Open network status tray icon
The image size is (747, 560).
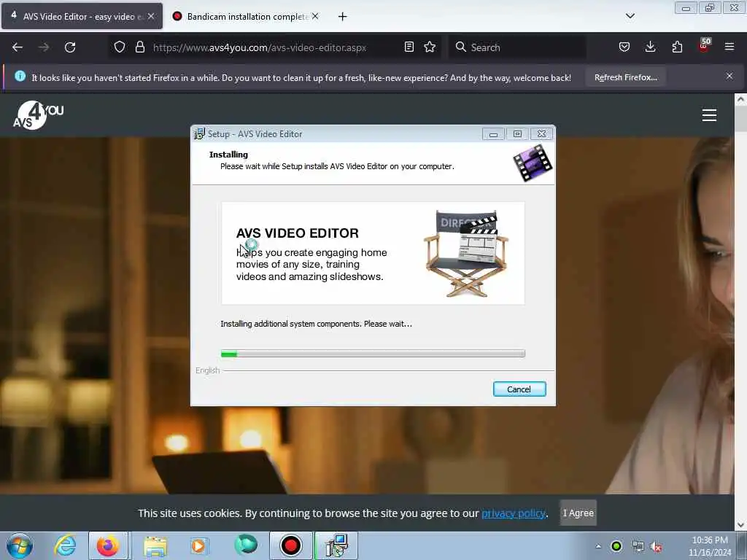(638, 547)
